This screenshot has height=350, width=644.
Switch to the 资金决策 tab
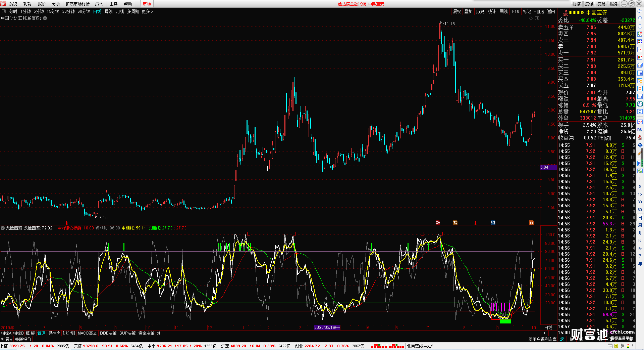[x=146, y=333]
